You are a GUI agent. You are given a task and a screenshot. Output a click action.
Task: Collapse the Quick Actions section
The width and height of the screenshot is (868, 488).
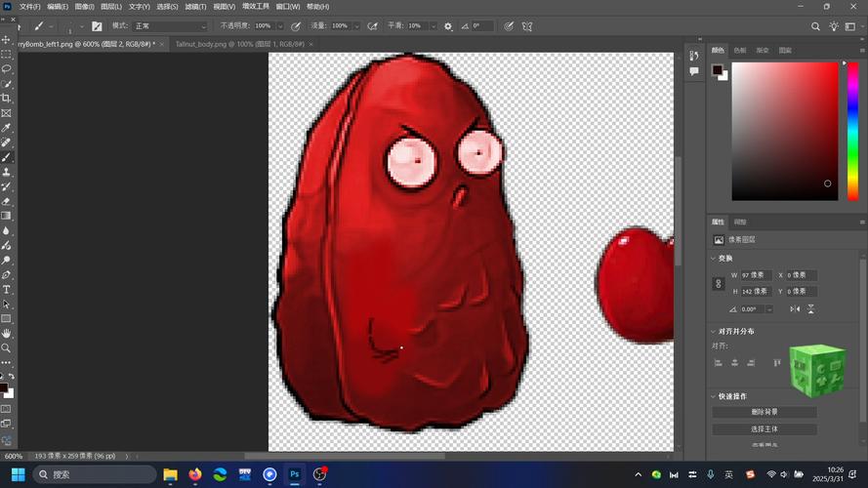[x=714, y=396]
